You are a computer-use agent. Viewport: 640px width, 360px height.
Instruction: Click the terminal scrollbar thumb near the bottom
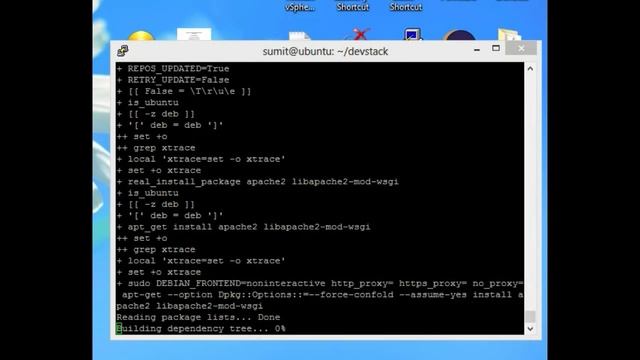click(530, 316)
